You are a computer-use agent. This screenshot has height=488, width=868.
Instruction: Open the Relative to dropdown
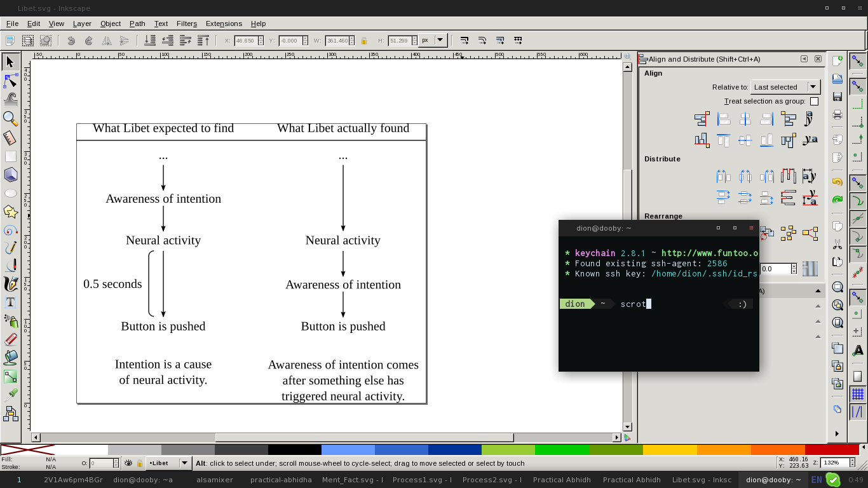(x=785, y=87)
